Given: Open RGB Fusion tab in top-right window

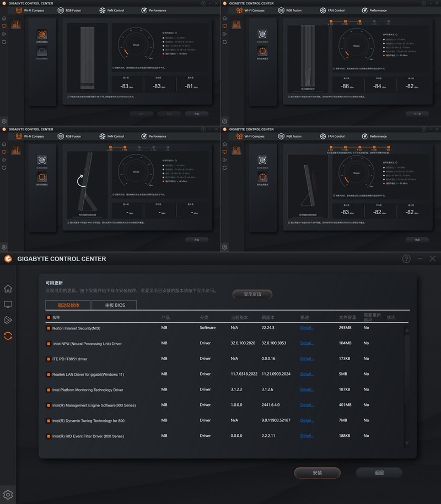Looking at the screenshot, I should pos(290,10).
